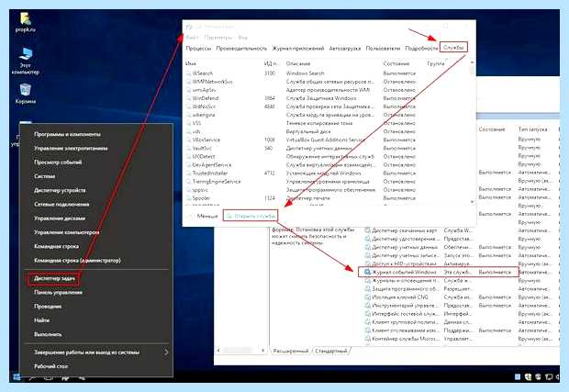Click the service icon beside VBoxService
569x392 pixels.
tap(188, 140)
